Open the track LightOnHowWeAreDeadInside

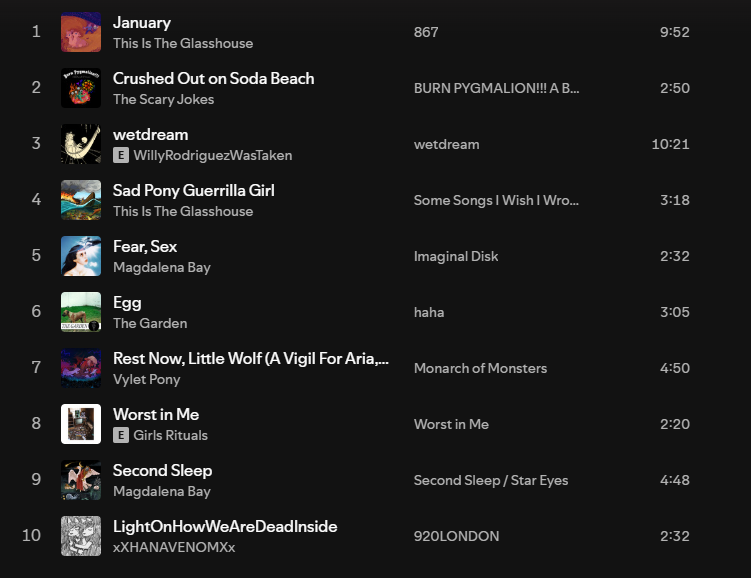225,527
